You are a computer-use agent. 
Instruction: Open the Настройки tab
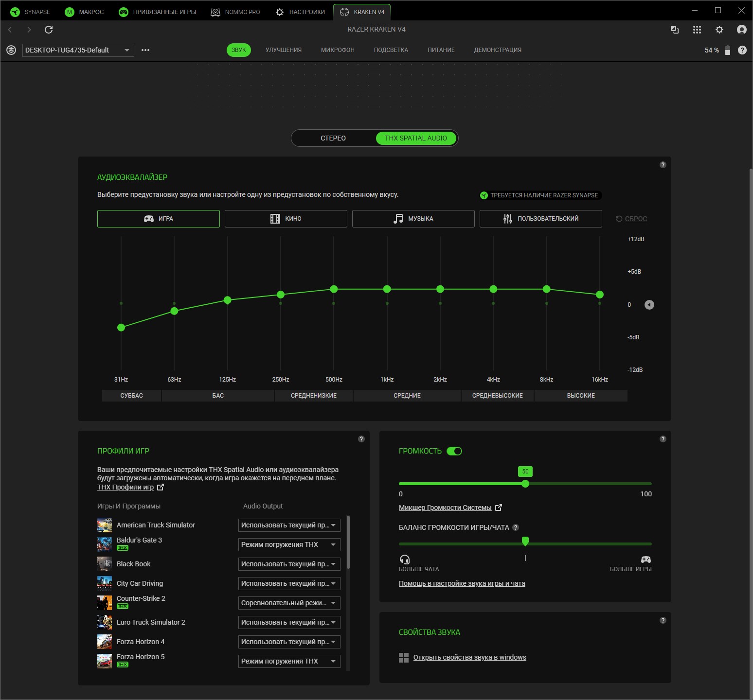pyautogui.click(x=300, y=12)
